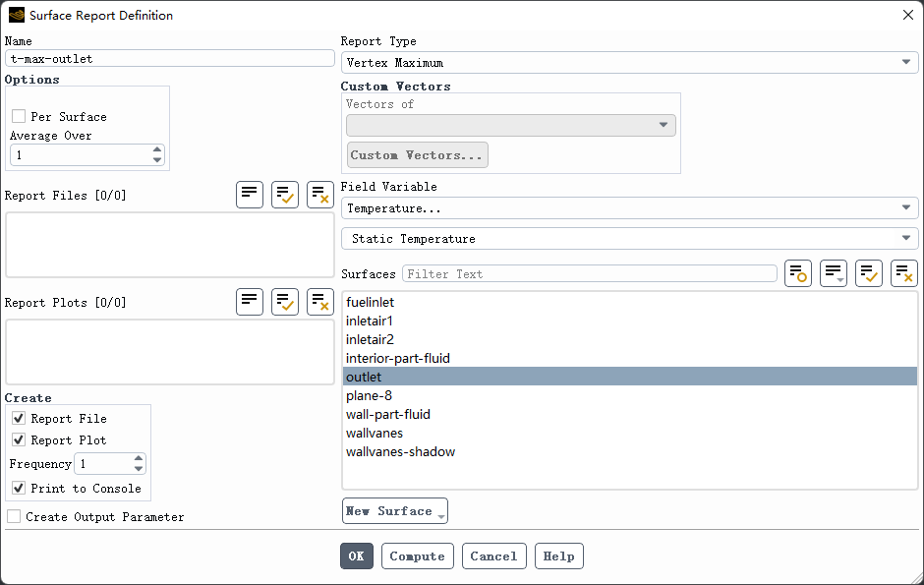Select all items in Report Plots
Image resolution: width=924 pixels, height=585 pixels.
pyautogui.click(x=285, y=302)
